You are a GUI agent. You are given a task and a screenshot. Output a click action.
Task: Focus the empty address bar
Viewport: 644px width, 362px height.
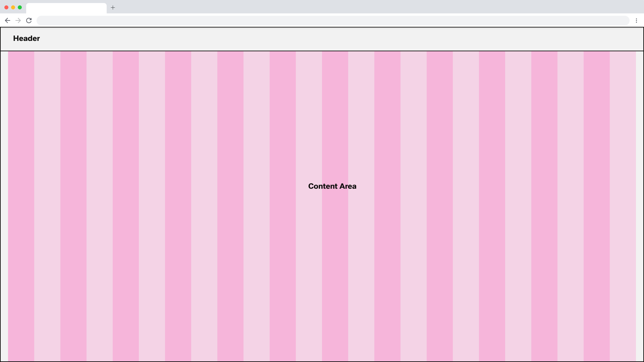pos(332,20)
